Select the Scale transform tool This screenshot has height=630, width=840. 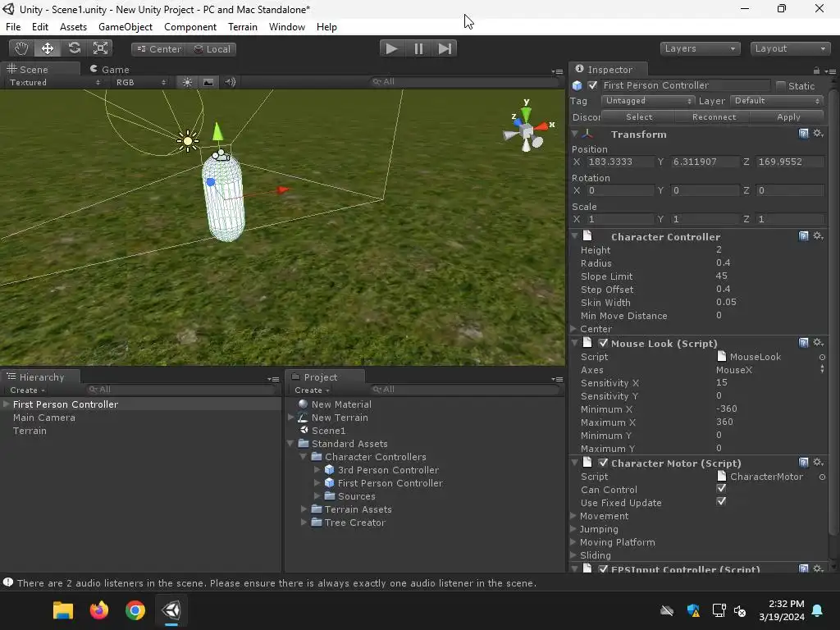point(100,48)
